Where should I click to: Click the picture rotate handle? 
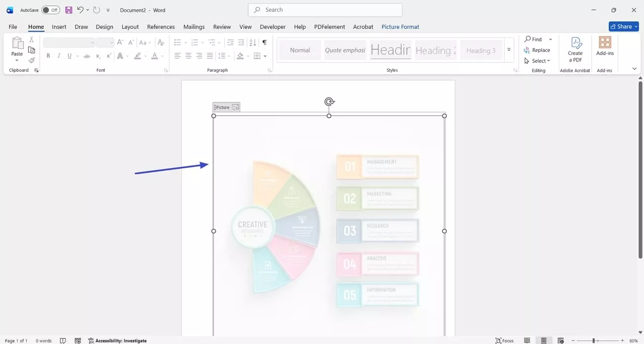tap(329, 101)
